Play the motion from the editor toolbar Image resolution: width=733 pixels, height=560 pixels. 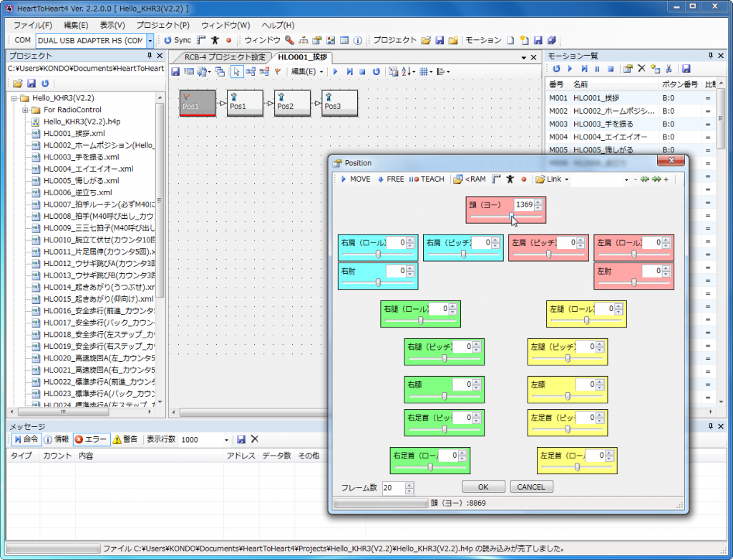(x=335, y=72)
